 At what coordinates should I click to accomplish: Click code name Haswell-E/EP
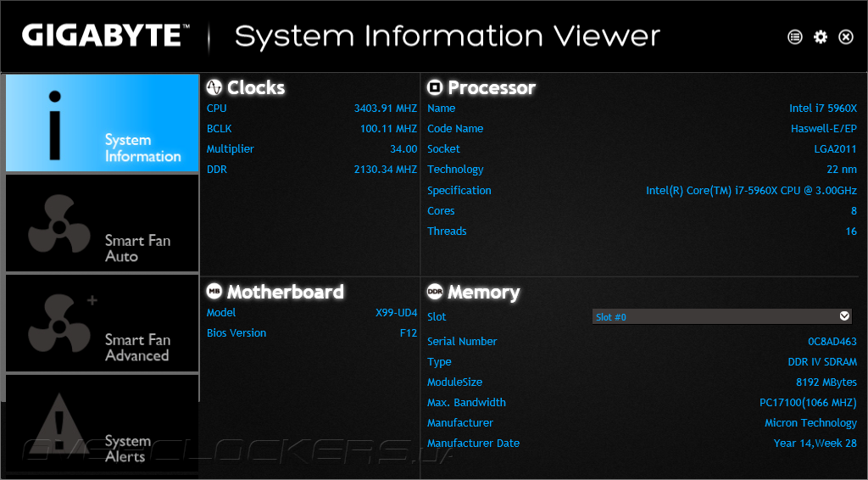click(824, 128)
